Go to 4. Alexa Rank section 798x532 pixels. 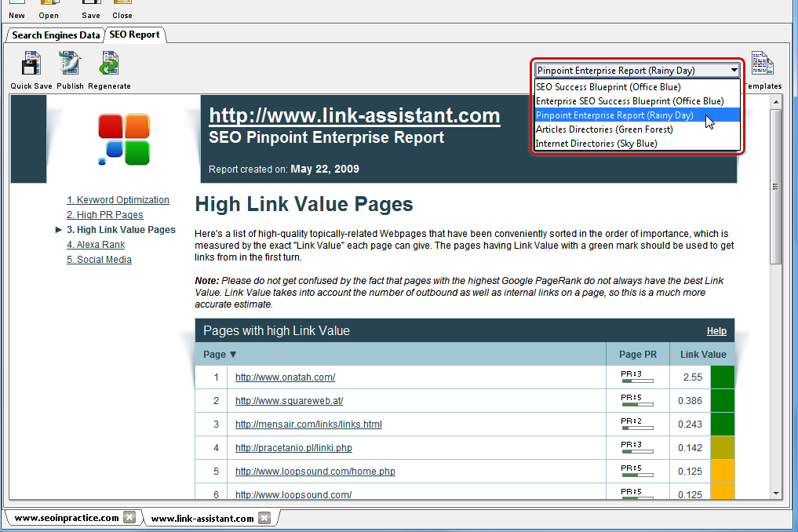(96, 244)
